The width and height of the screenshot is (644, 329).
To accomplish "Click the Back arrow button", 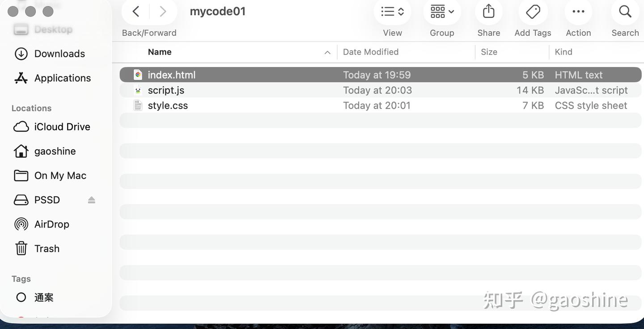I will pyautogui.click(x=136, y=12).
